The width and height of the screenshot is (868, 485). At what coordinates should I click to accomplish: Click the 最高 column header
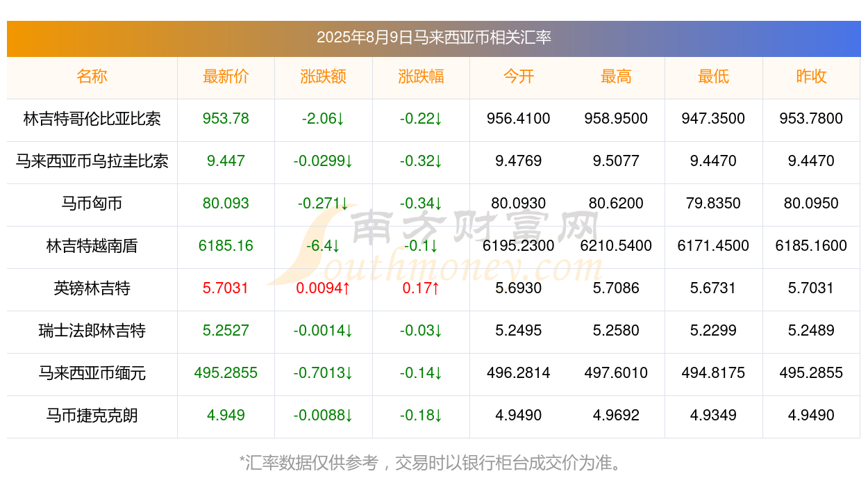[x=616, y=76]
